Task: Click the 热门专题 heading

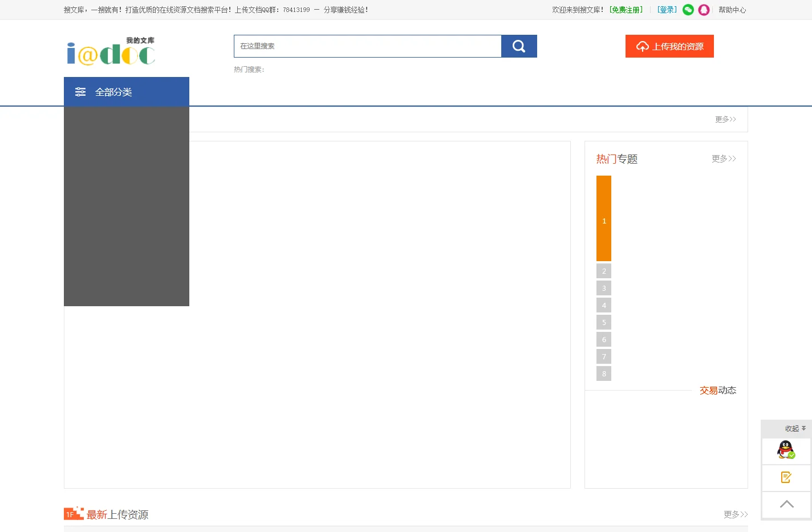Action: click(617, 159)
